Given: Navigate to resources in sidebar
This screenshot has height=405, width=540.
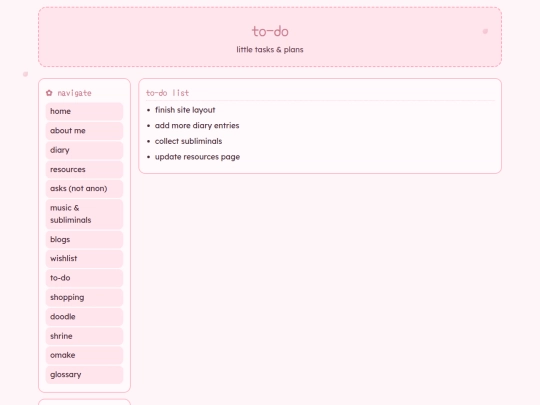Looking at the screenshot, I should pyautogui.click(x=84, y=169).
